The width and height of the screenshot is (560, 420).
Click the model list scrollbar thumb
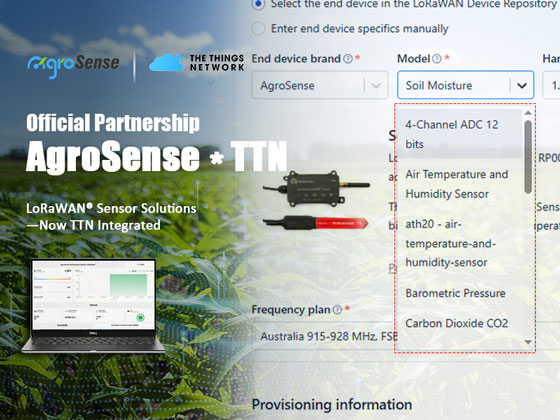(528, 157)
